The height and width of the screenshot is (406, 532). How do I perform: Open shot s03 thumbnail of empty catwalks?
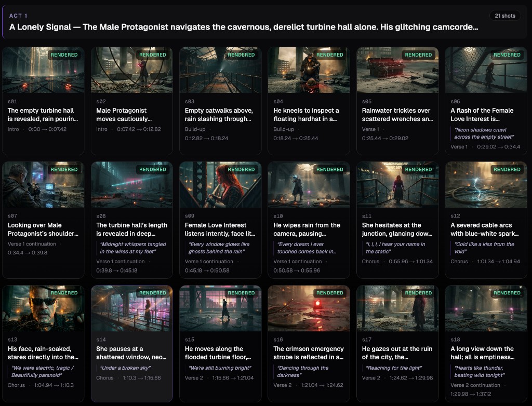(x=220, y=70)
